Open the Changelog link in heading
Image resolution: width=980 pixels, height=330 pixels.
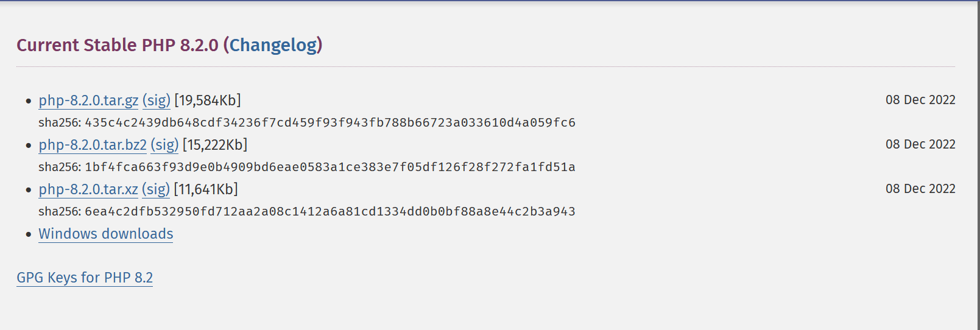[x=273, y=45]
